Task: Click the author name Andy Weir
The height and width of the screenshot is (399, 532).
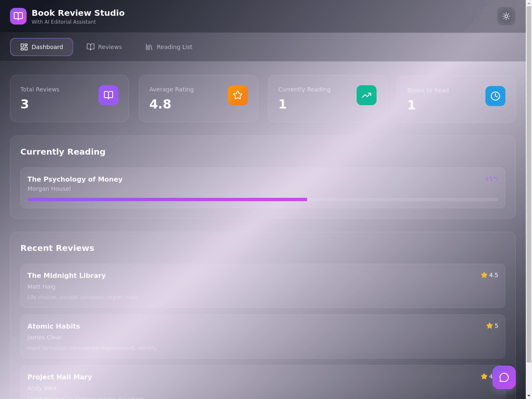Action: point(42,388)
